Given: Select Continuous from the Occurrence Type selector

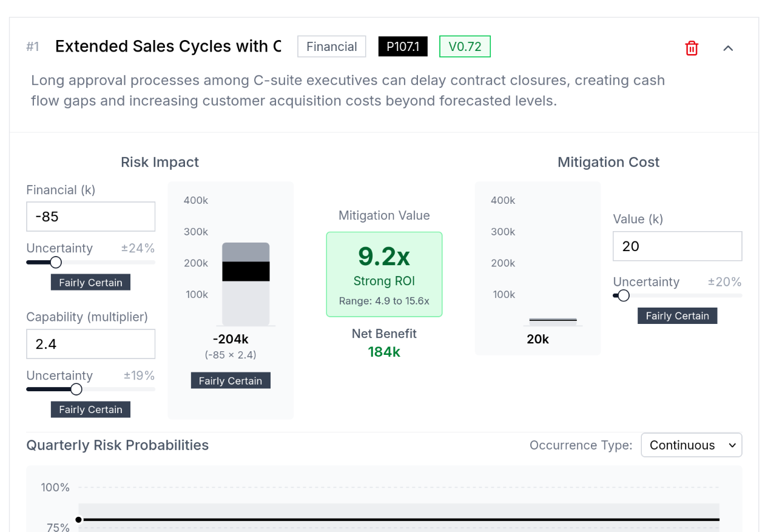Looking at the screenshot, I should tap(691, 445).
